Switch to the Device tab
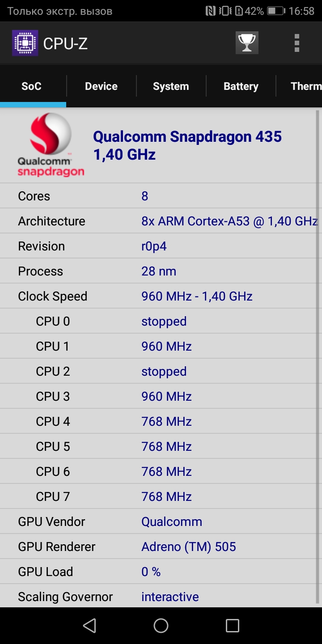 coord(101,86)
